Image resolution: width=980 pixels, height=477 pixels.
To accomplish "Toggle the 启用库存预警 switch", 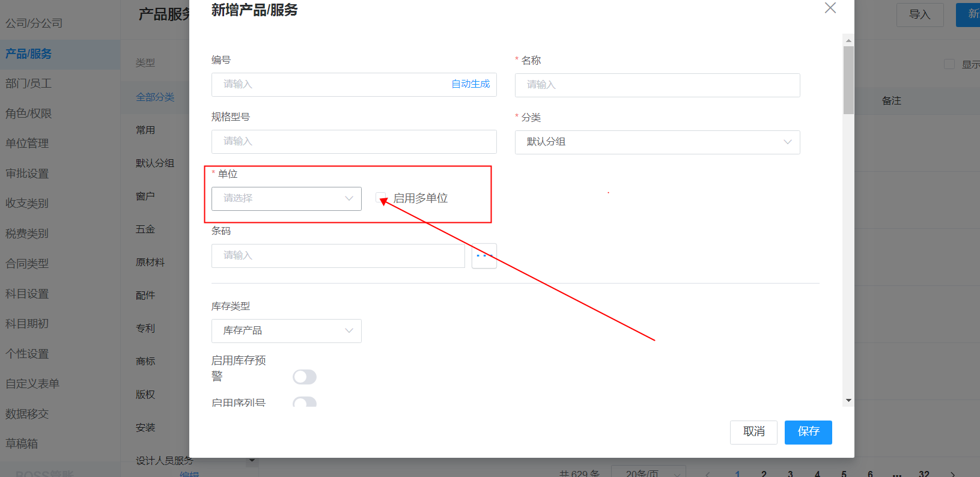I will pyautogui.click(x=305, y=377).
